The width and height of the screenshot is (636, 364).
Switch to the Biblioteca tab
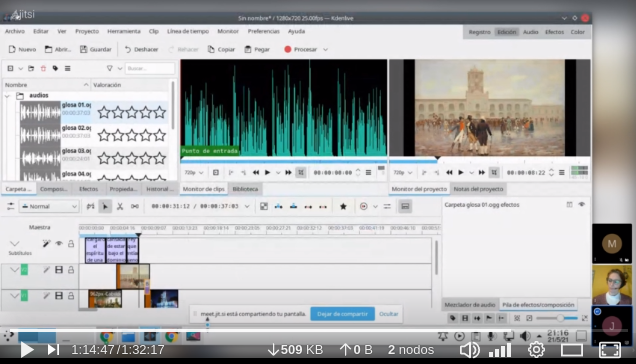245,189
